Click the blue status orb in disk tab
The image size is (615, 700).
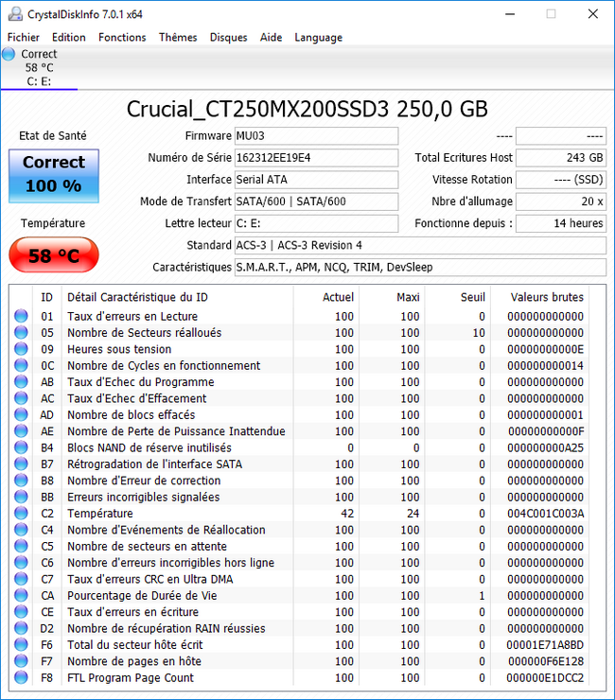tap(9, 54)
